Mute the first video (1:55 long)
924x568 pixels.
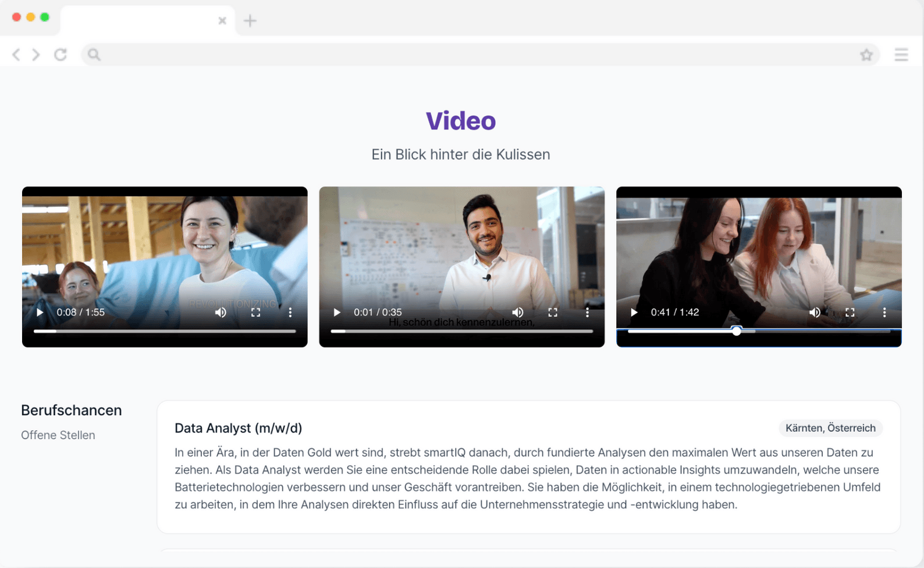click(221, 312)
